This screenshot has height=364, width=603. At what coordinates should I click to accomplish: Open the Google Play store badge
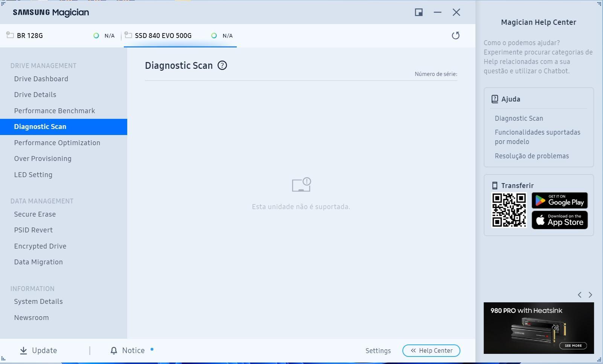[559, 200]
